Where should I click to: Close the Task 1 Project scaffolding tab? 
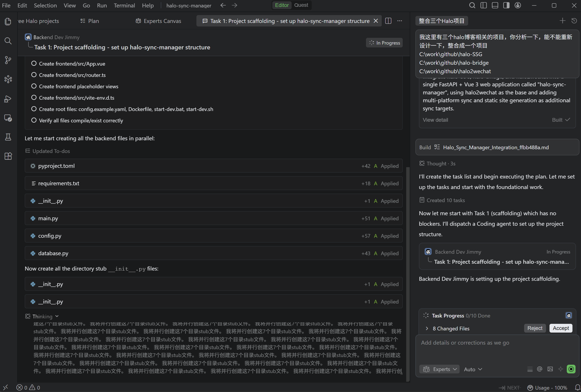point(376,21)
